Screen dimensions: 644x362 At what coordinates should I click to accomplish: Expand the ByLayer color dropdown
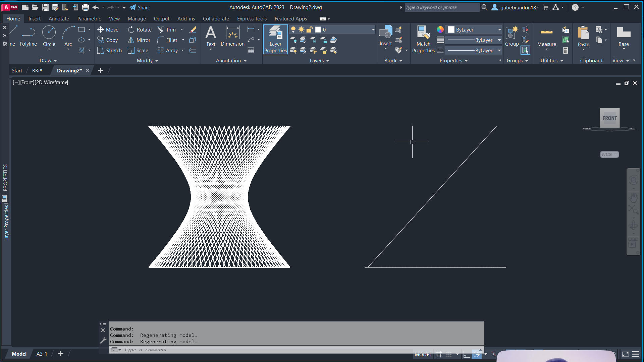coord(499,30)
